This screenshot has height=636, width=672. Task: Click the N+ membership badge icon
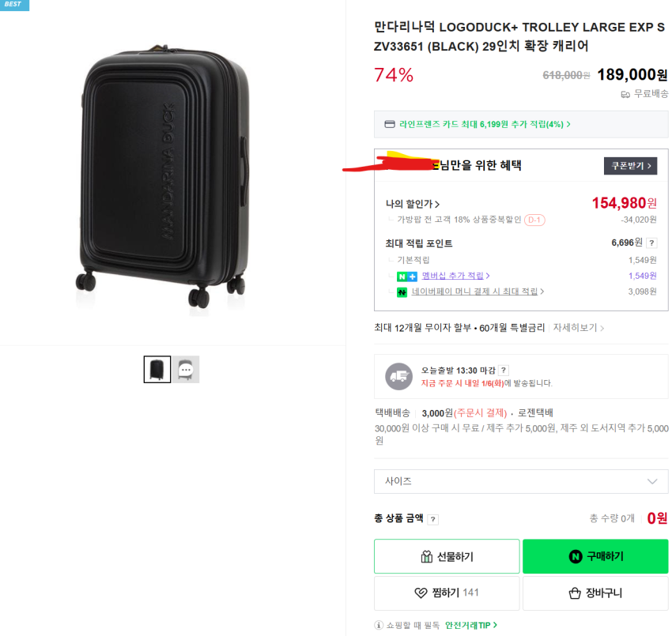pyautogui.click(x=406, y=276)
